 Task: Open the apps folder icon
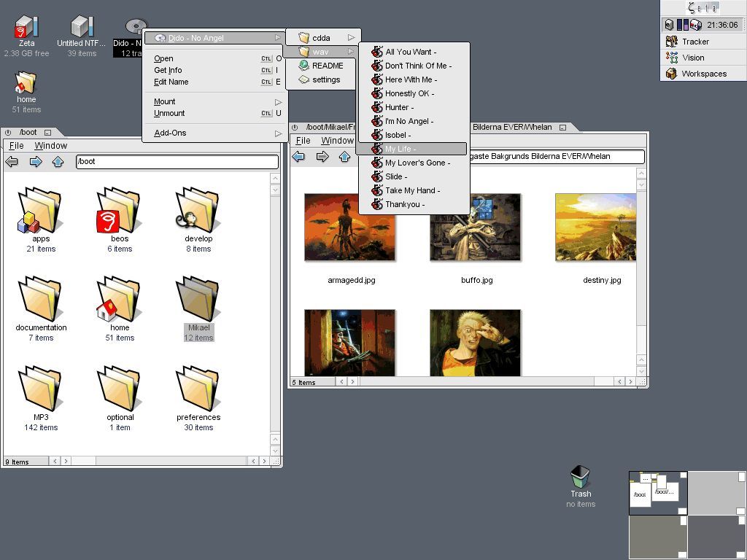(x=40, y=212)
